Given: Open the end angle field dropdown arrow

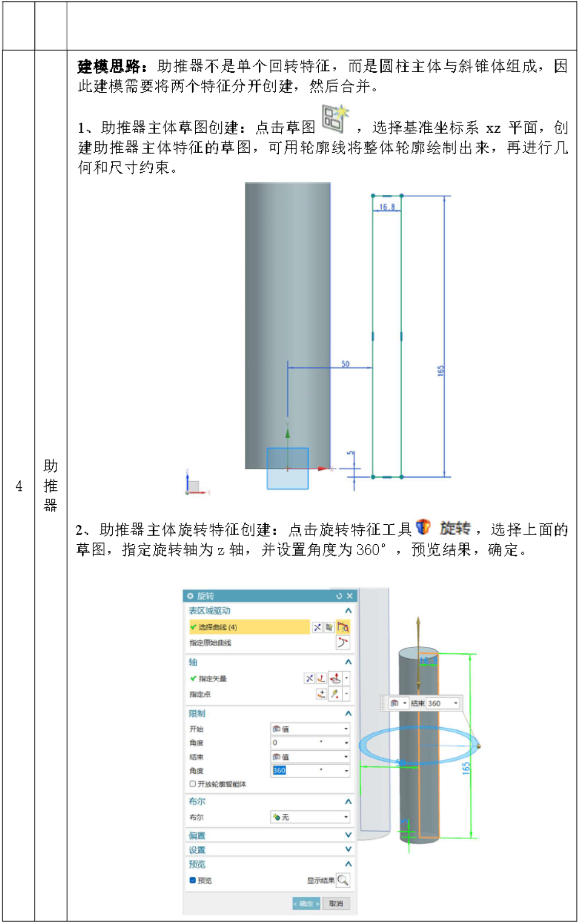Looking at the screenshot, I should 346,771.
